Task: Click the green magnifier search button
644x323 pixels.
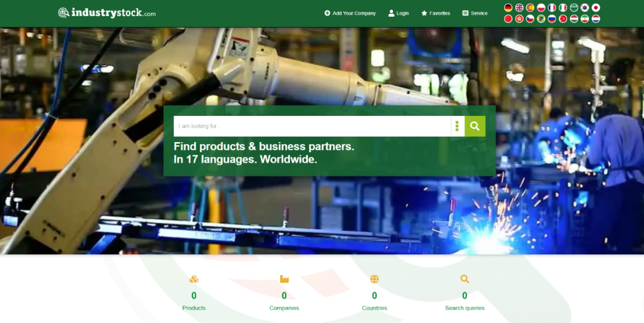Action: tap(475, 126)
